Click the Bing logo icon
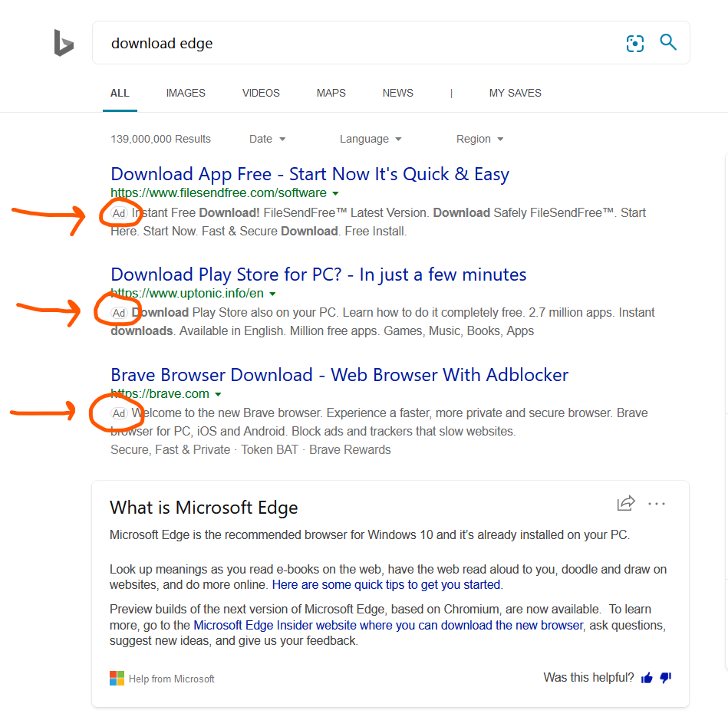 pyautogui.click(x=64, y=43)
